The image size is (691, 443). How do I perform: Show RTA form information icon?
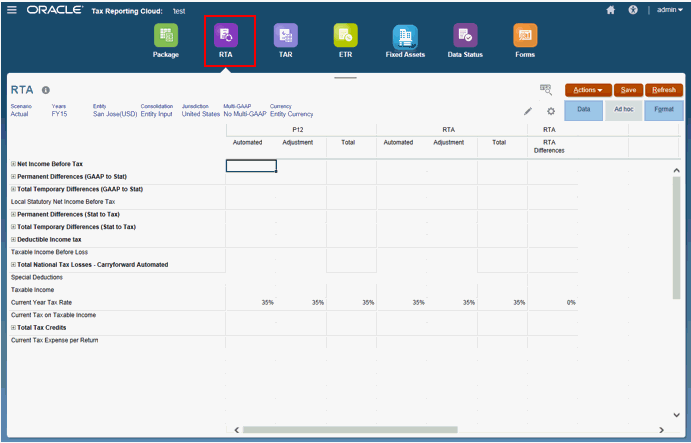46,90
